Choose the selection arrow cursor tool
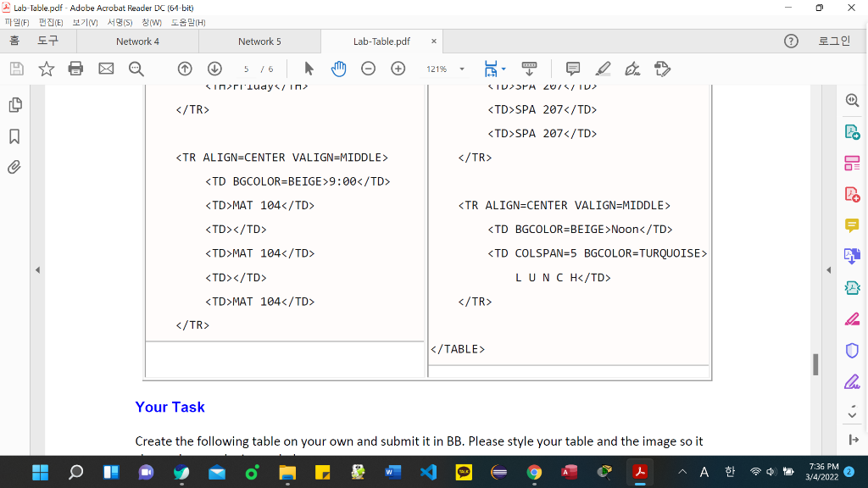The image size is (868, 488). tap(309, 69)
